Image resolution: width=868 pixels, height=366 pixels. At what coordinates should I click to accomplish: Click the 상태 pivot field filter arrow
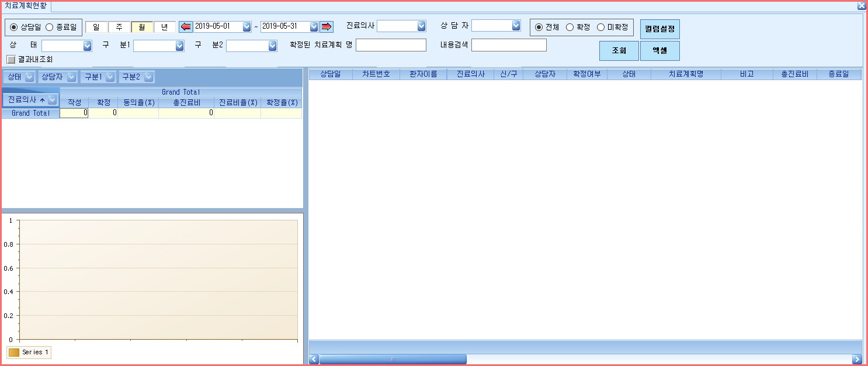[29, 77]
